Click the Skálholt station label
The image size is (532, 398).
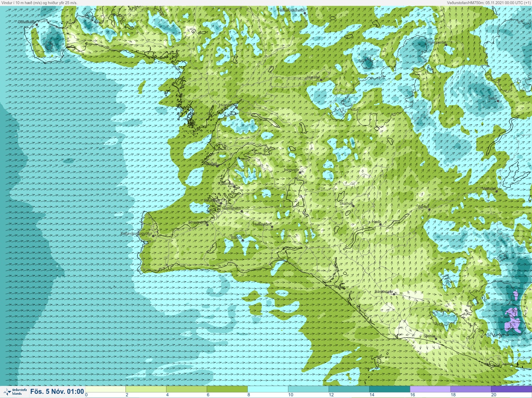point(346,204)
